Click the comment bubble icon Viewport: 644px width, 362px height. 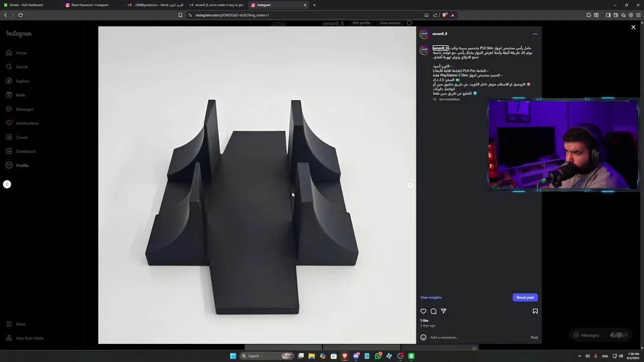[433, 311]
